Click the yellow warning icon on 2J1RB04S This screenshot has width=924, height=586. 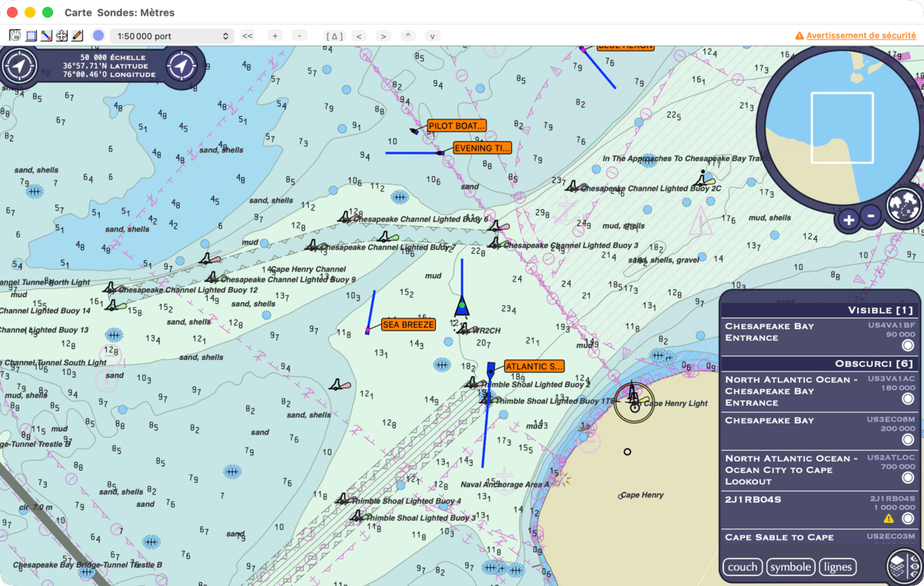click(x=889, y=518)
